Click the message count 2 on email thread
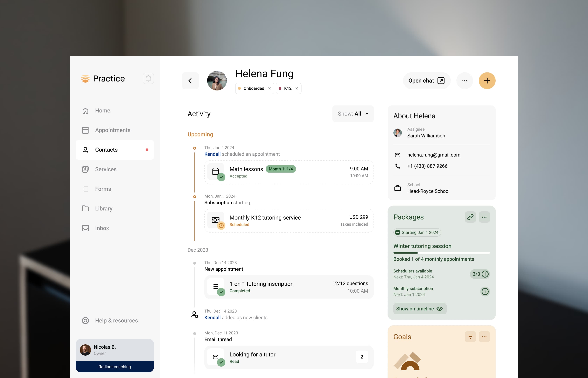 362,357
